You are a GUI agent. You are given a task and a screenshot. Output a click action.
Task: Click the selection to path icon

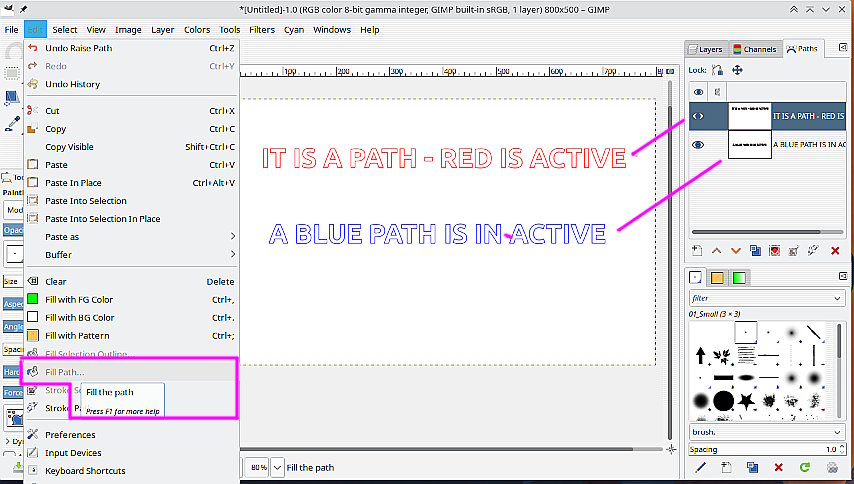pos(794,250)
